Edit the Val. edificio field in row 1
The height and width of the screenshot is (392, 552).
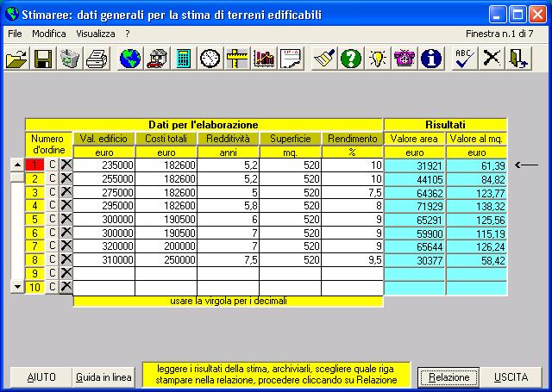(x=104, y=165)
